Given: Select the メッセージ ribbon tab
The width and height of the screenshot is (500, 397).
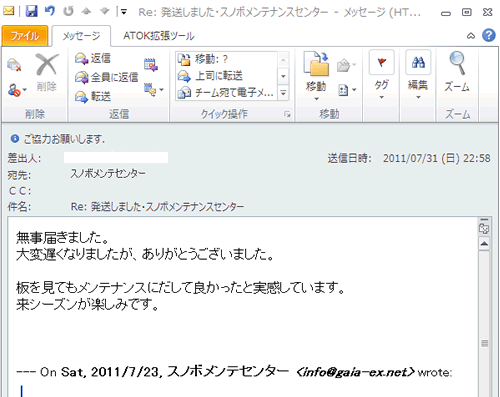Looking at the screenshot, I should pyautogui.click(x=81, y=36).
